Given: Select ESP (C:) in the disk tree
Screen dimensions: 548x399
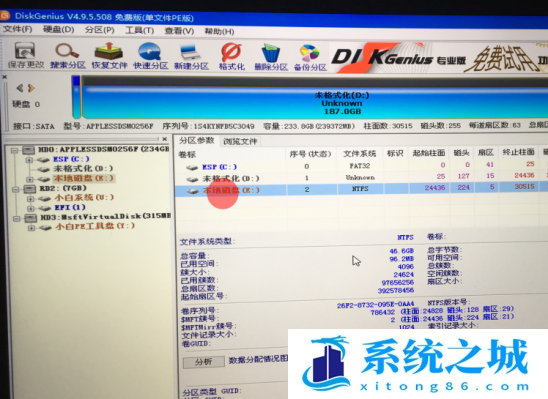Looking at the screenshot, I should coord(71,159).
